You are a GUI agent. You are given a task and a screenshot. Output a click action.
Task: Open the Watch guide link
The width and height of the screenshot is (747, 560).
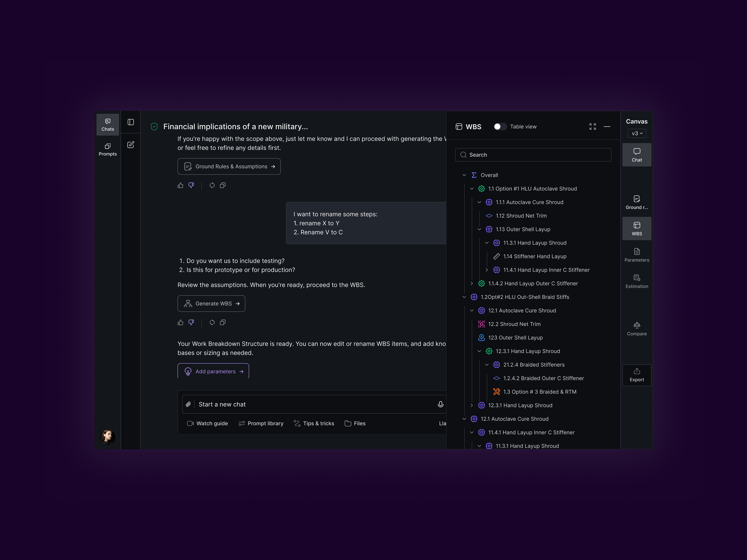point(207,423)
